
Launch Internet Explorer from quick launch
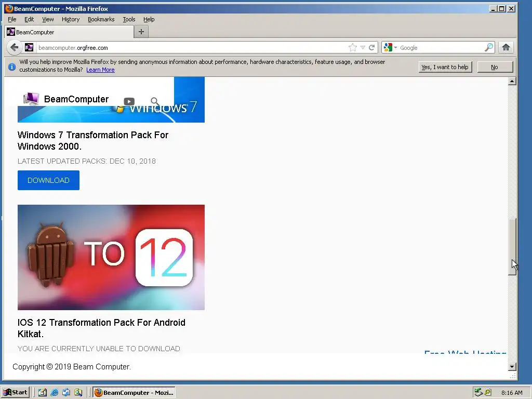(x=54, y=393)
